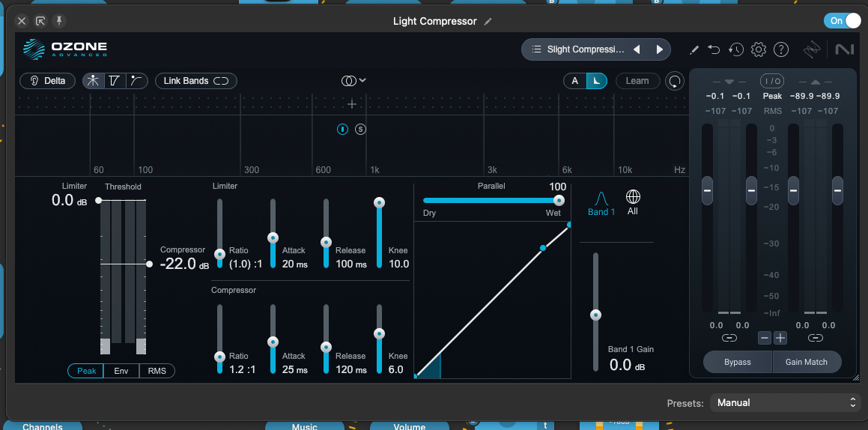Image resolution: width=868 pixels, height=430 pixels.
Task: Solo the band with the S icon
Action: 360,130
